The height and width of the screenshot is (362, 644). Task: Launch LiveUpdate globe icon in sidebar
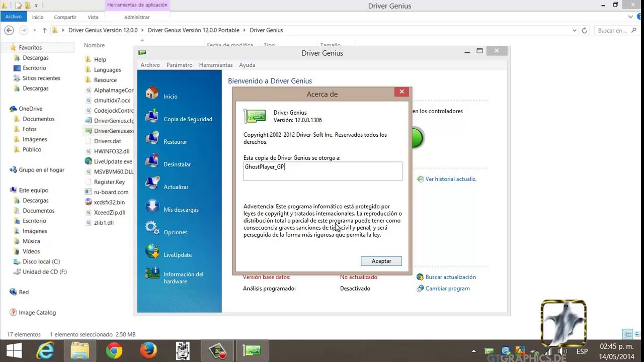tap(152, 252)
